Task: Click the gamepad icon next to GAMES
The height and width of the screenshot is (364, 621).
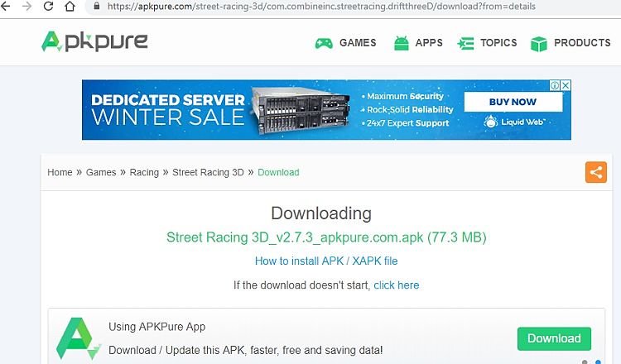Action: coord(324,43)
